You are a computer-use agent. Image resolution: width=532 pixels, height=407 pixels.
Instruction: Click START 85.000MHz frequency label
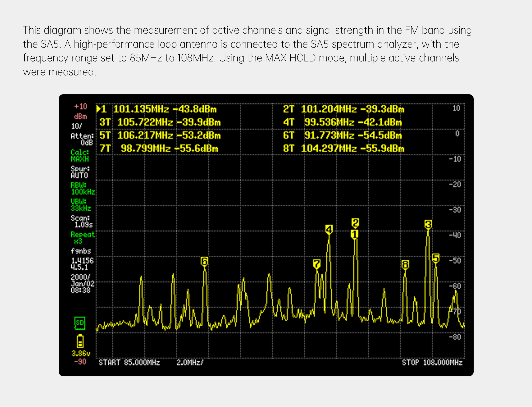(129, 362)
